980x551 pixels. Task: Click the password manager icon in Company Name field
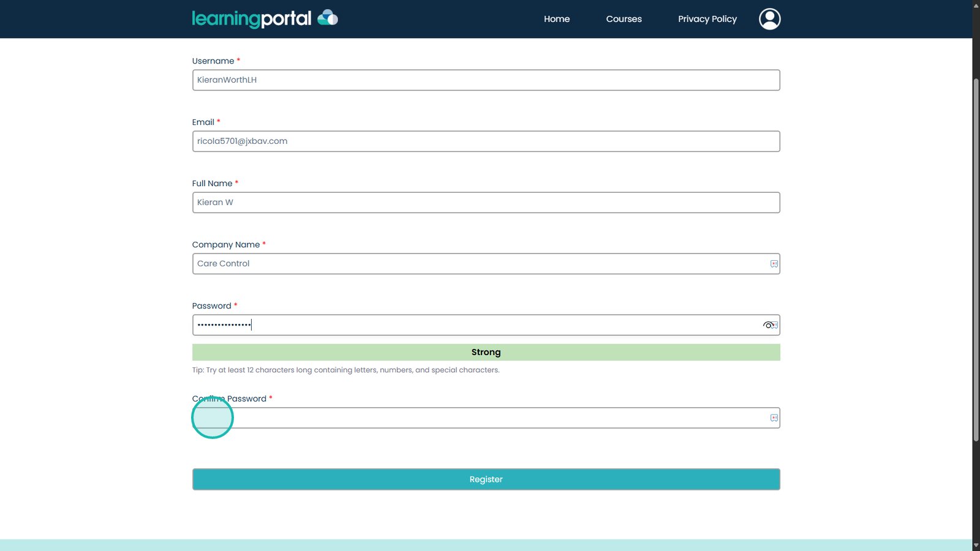(x=774, y=264)
